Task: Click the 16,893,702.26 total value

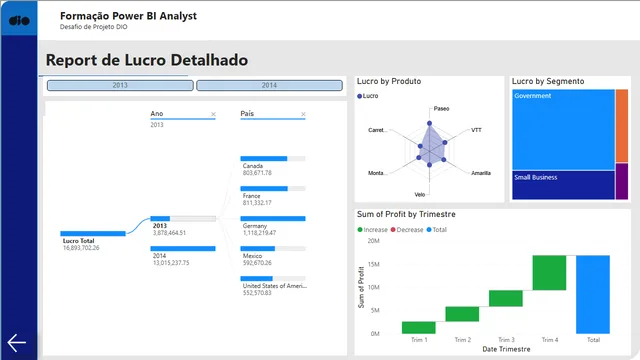Action: [x=81, y=248]
